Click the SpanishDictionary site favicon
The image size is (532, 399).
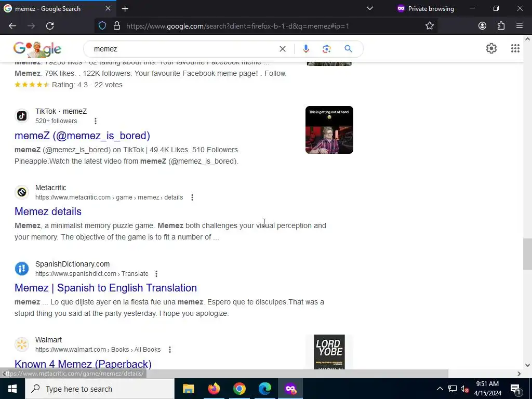point(22,269)
